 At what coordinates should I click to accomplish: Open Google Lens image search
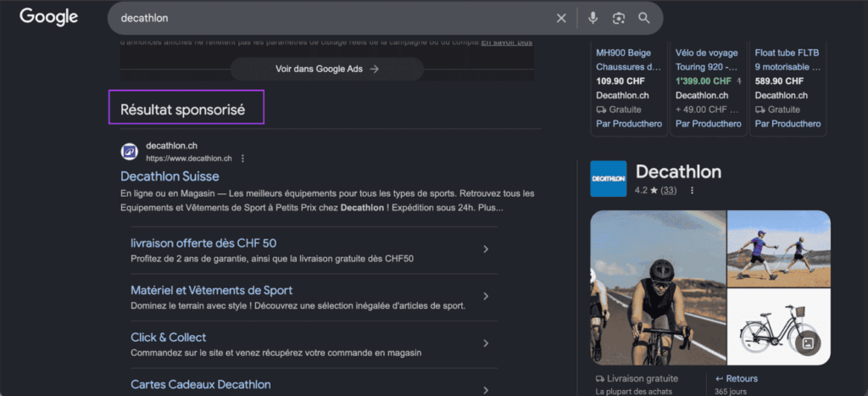(x=618, y=19)
